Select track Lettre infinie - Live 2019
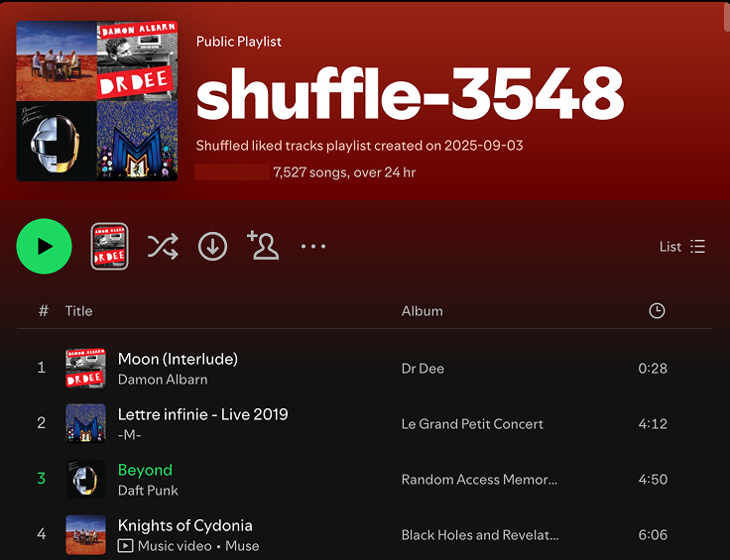 [x=203, y=414]
